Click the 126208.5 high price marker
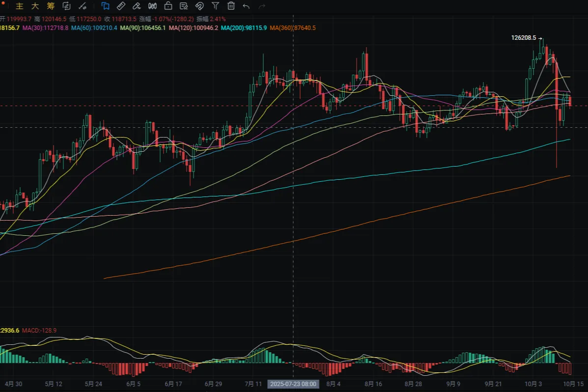588x392 pixels. tap(524, 38)
